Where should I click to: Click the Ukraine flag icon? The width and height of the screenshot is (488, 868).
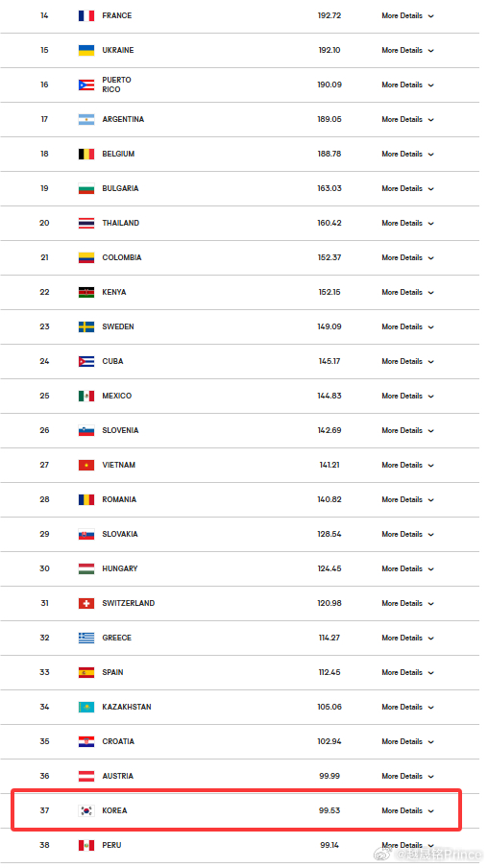click(x=85, y=50)
